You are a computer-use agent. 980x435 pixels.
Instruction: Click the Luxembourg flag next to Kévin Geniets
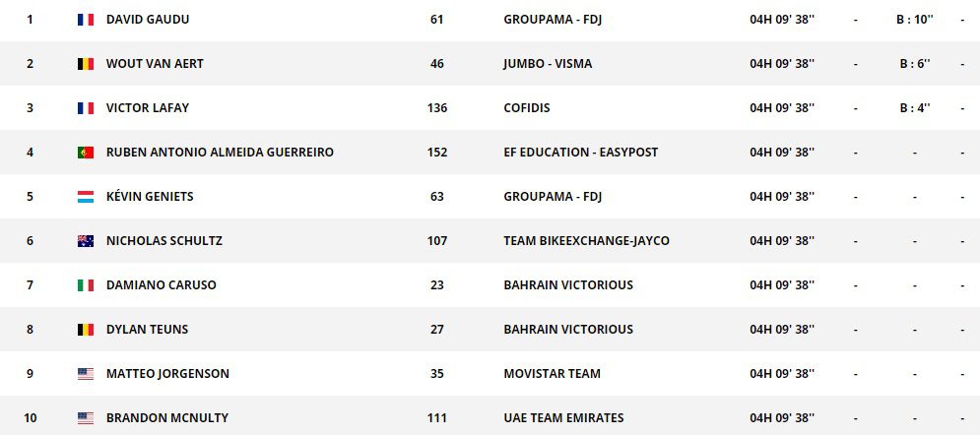(x=86, y=197)
